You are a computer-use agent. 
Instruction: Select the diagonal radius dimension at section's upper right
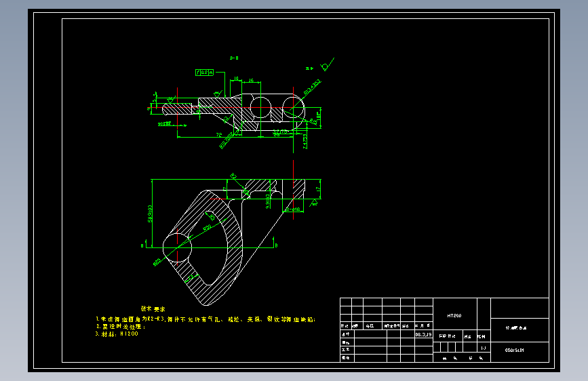pyautogui.click(x=312, y=87)
